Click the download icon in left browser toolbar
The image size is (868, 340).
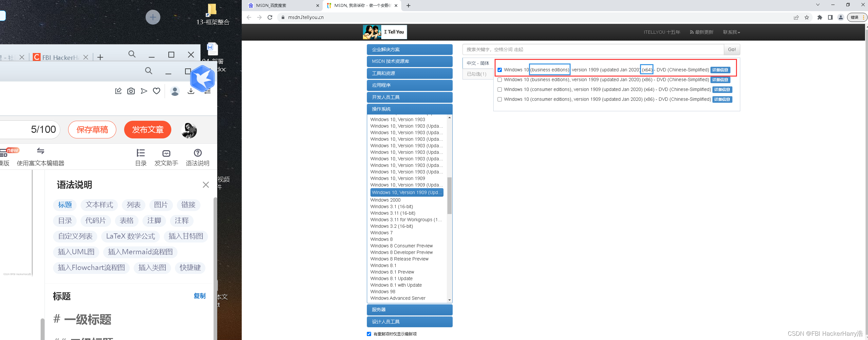[191, 91]
